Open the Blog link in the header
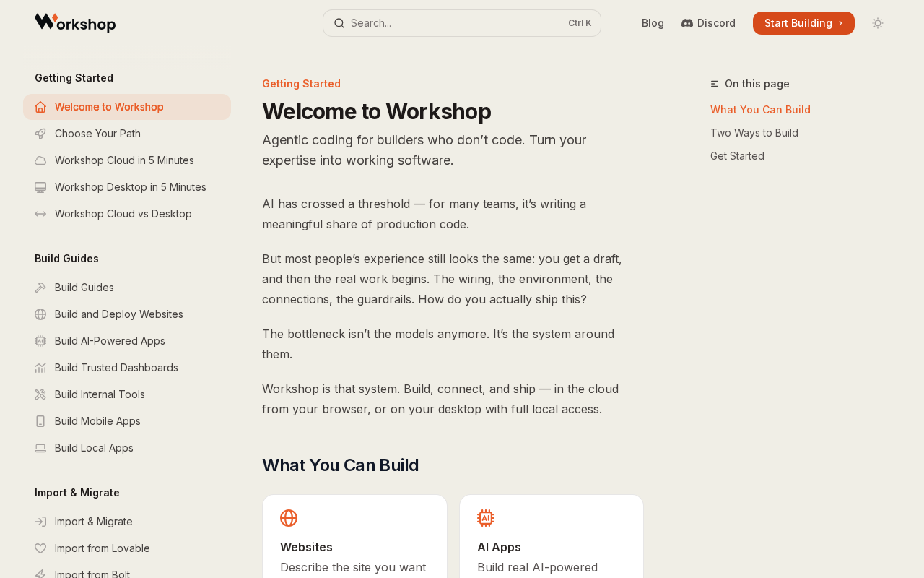 tap(653, 23)
